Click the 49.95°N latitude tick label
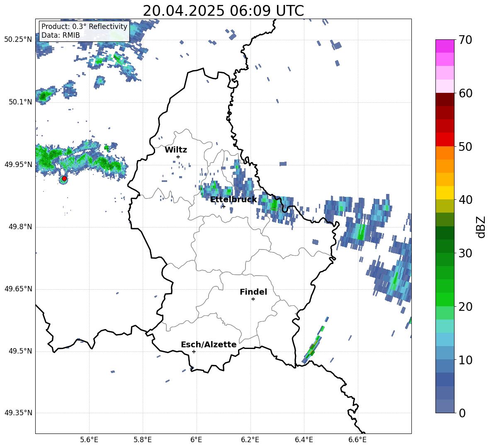 click(18, 165)
